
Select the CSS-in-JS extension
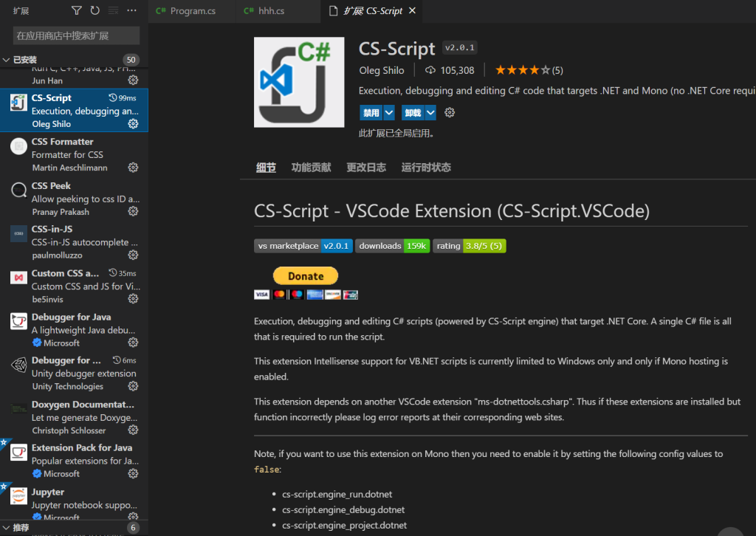tap(75, 241)
